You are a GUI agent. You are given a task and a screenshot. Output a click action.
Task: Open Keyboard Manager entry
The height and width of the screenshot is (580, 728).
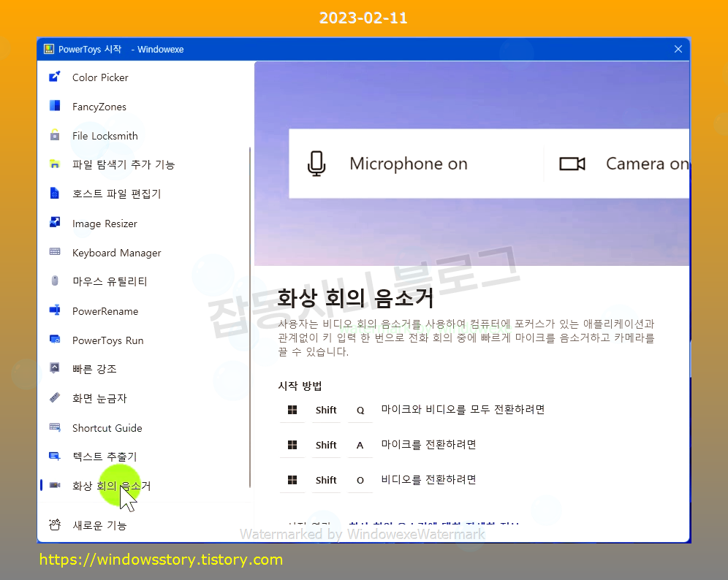pyautogui.click(x=144, y=253)
